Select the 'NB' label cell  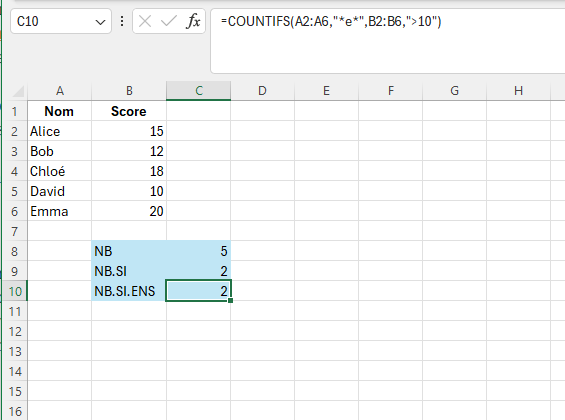tap(129, 251)
